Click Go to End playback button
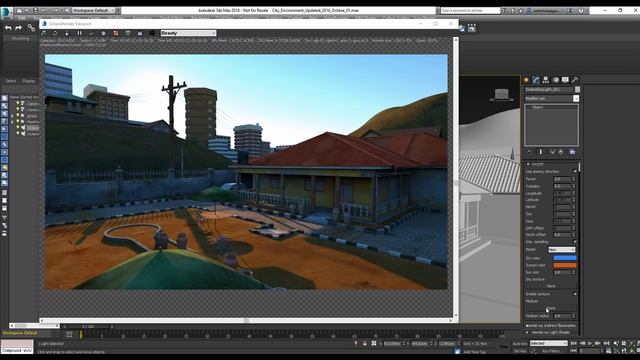 (x=607, y=344)
